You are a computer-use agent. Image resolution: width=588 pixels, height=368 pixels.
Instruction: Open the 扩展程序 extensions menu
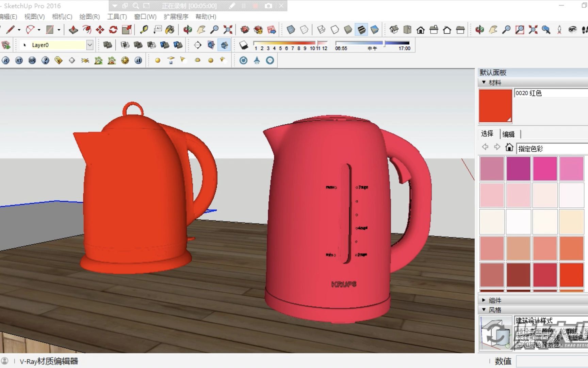176,17
